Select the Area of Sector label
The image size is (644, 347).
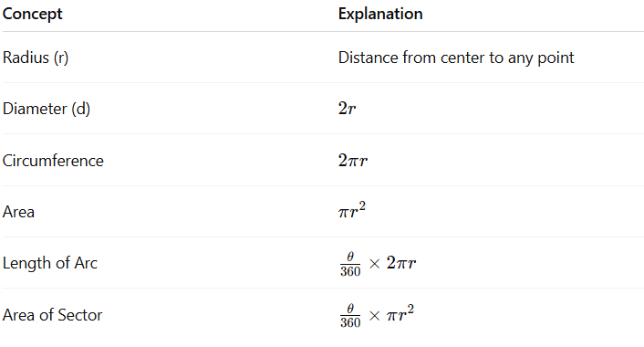(52, 315)
